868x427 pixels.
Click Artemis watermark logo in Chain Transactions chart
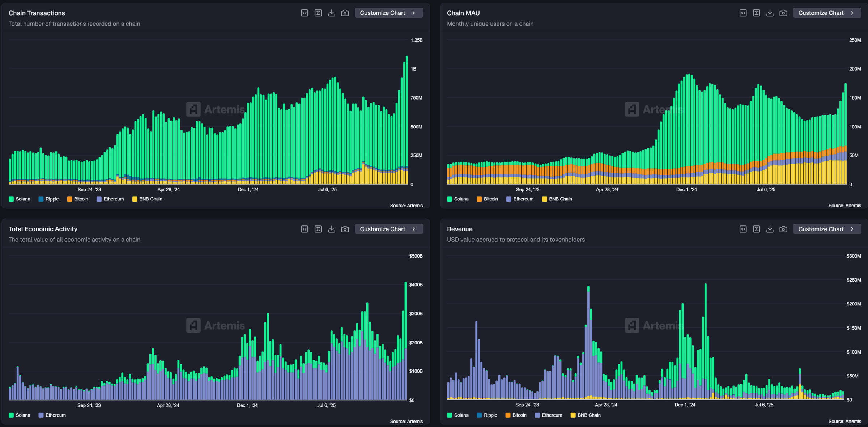tap(193, 109)
